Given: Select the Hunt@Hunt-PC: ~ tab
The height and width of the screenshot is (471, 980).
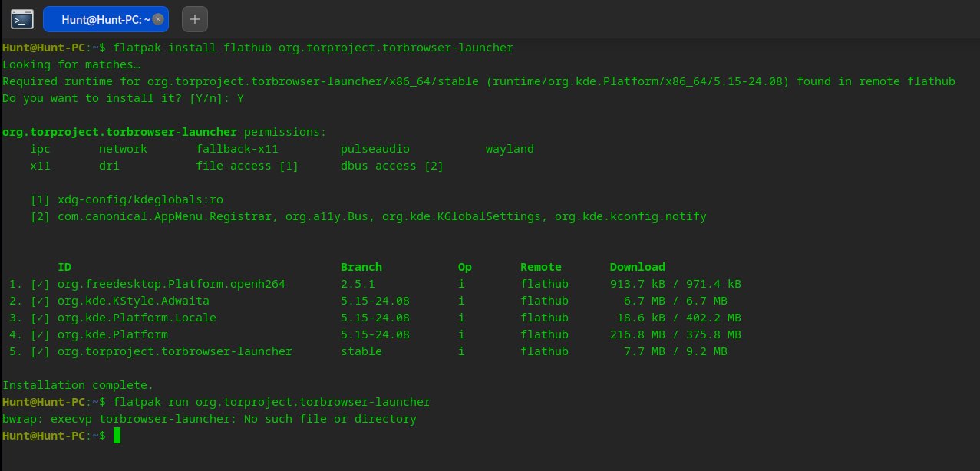Looking at the screenshot, I should 105,19.
